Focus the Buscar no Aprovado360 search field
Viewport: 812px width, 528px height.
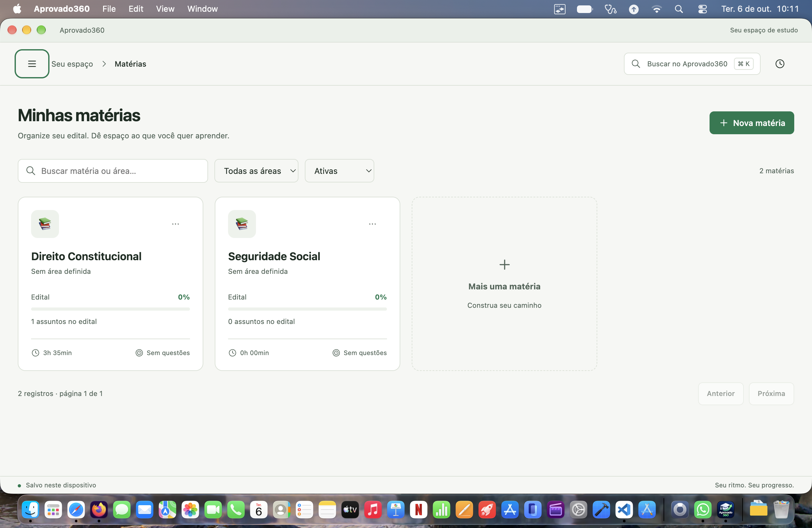(692, 64)
